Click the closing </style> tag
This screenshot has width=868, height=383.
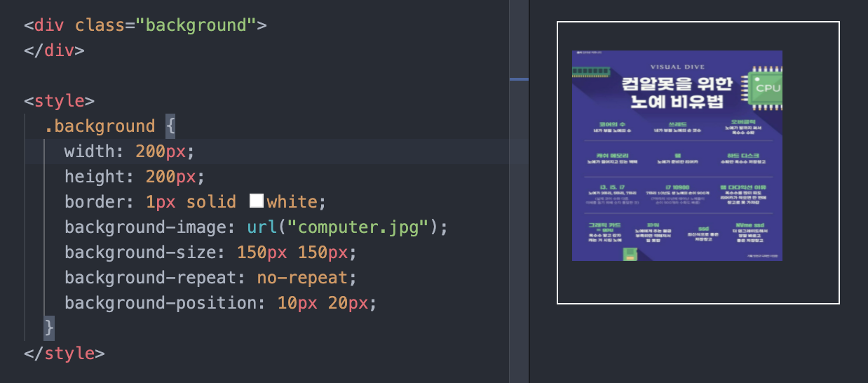[x=65, y=353]
